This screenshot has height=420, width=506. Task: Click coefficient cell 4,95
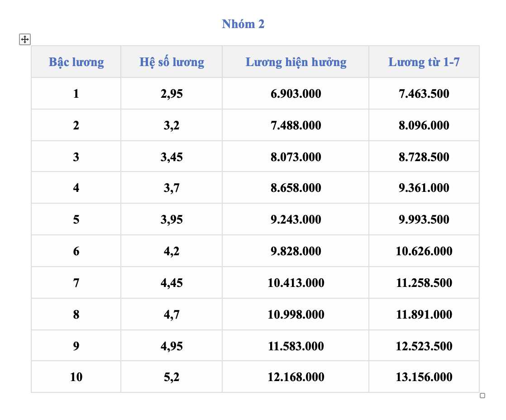pos(172,345)
